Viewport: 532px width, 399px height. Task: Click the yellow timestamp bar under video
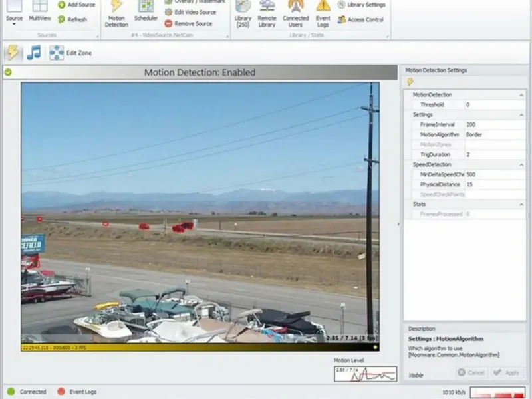200,347
